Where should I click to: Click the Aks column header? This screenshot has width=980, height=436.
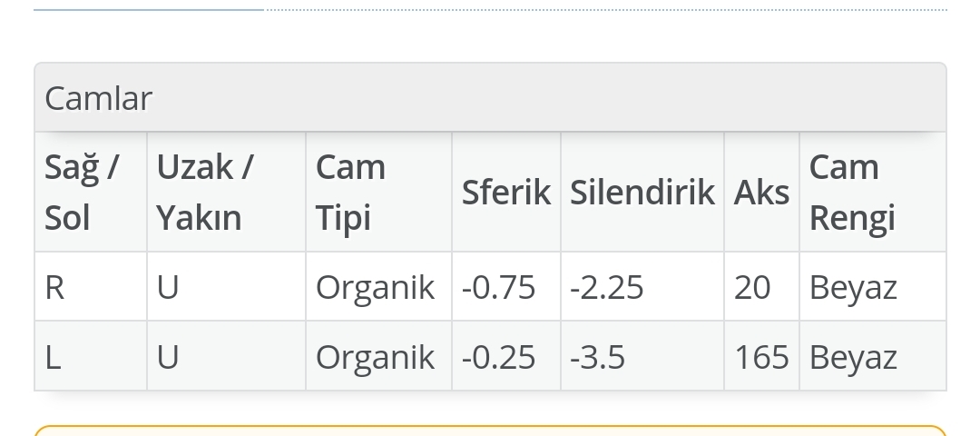(762, 192)
